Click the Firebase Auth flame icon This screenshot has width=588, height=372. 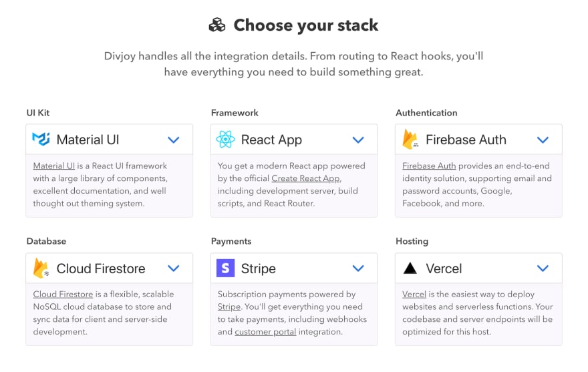coord(410,139)
